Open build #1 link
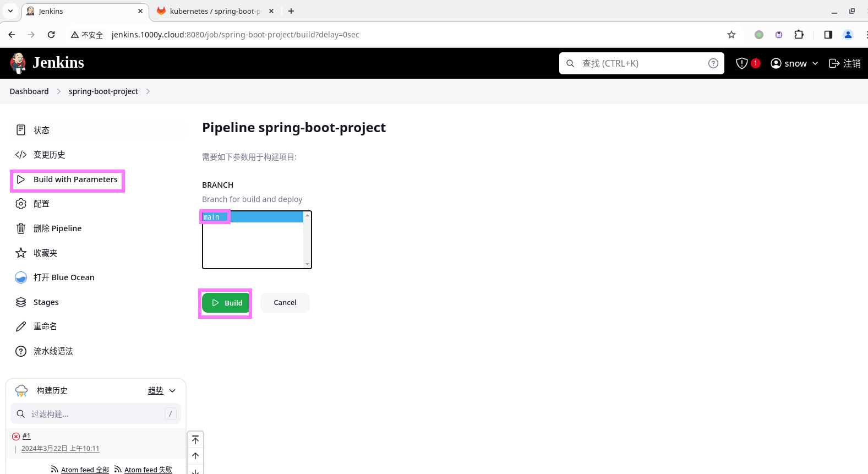 pos(26,436)
